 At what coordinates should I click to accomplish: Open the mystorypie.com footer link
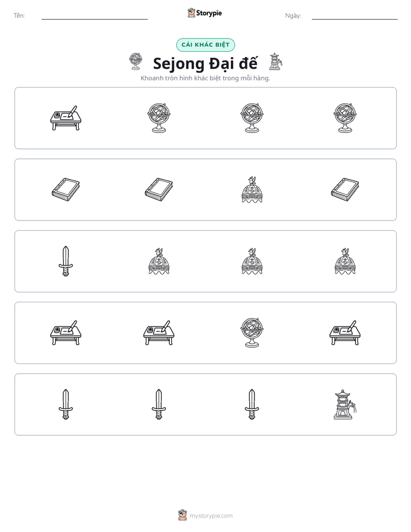point(211,516)
